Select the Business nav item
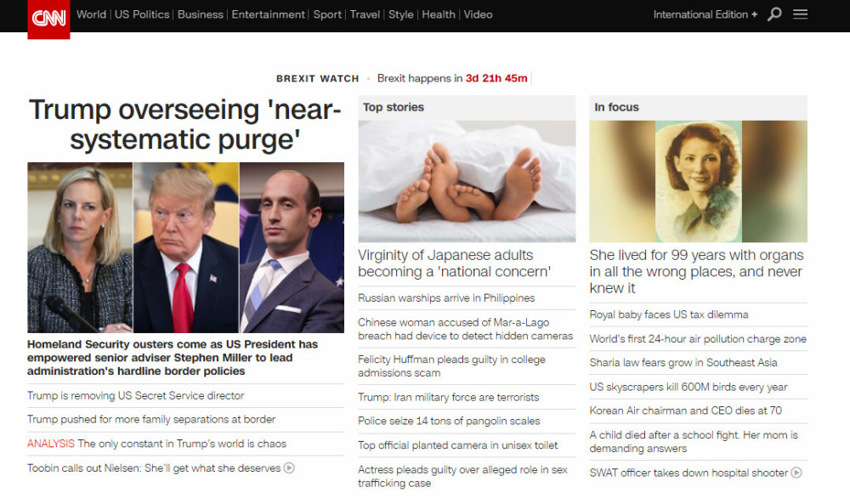 pos(200,14)
